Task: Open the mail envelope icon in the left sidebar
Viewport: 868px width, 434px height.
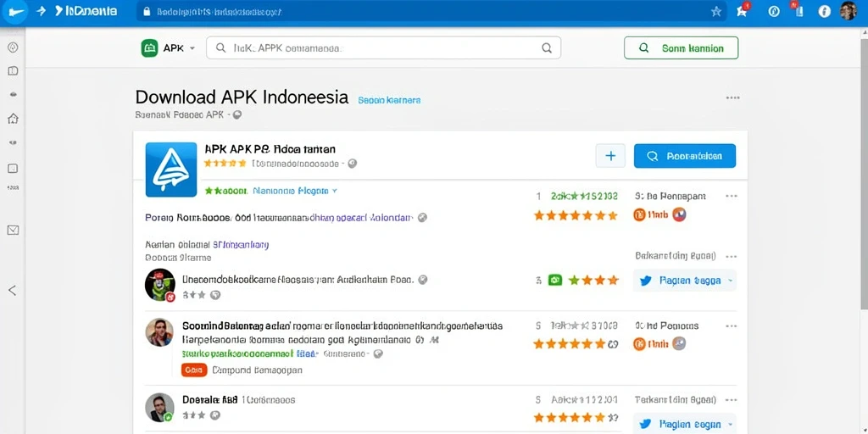Action: point(13,231)
